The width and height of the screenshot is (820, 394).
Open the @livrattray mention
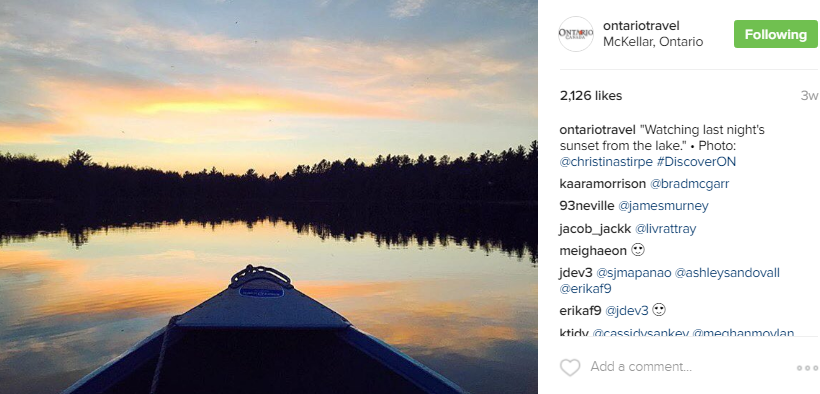[665, 229]
